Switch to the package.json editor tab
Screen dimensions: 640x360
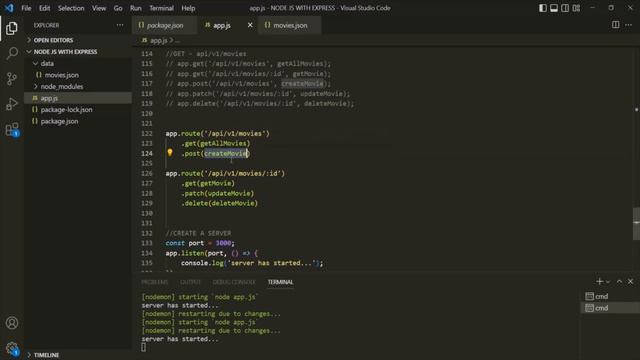(164, 25)
